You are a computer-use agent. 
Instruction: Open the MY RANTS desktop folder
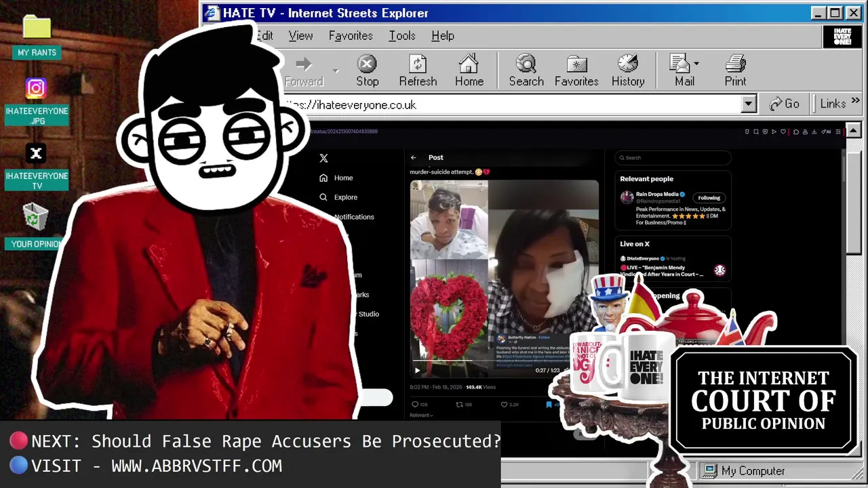[x=37, y=37]
